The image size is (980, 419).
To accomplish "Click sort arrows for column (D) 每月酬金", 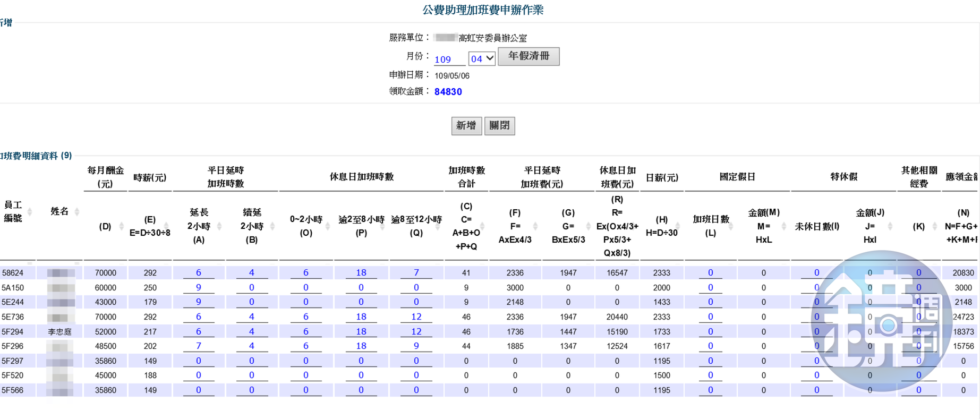I will 122,226.
